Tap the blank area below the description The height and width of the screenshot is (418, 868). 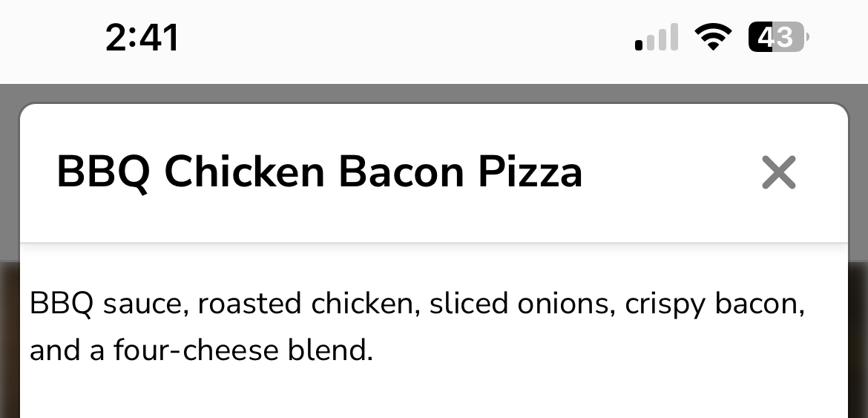[x=434, y=393]
